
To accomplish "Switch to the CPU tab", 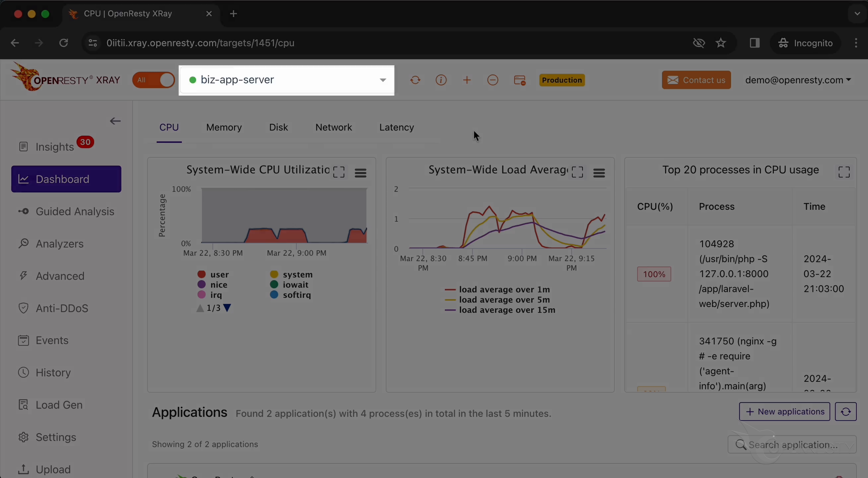I will (169, 127).
